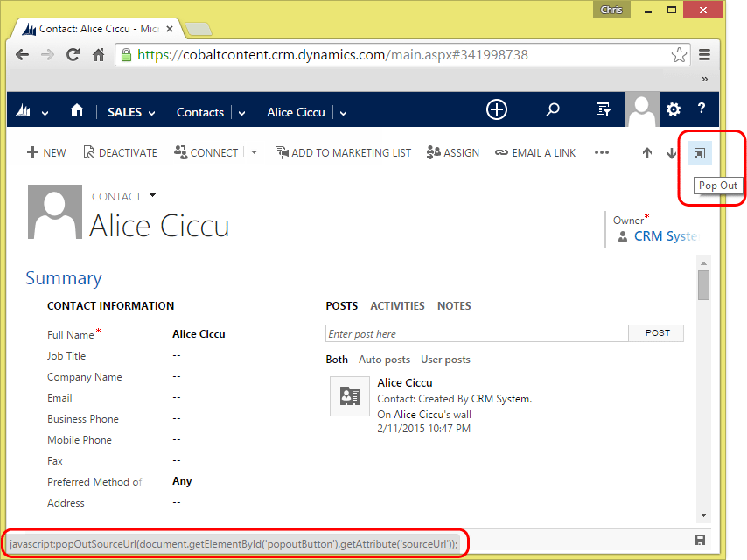The image size is (747, 560).
Task: Click the form scrollbar down arrow
Action: tap(703, 515)
